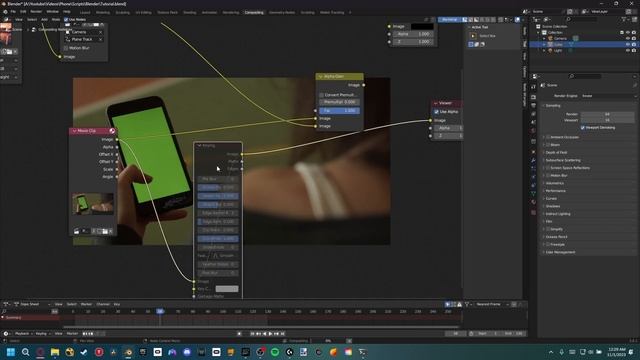Open the Window menu
640x360 pixels.
pos(52,11)
